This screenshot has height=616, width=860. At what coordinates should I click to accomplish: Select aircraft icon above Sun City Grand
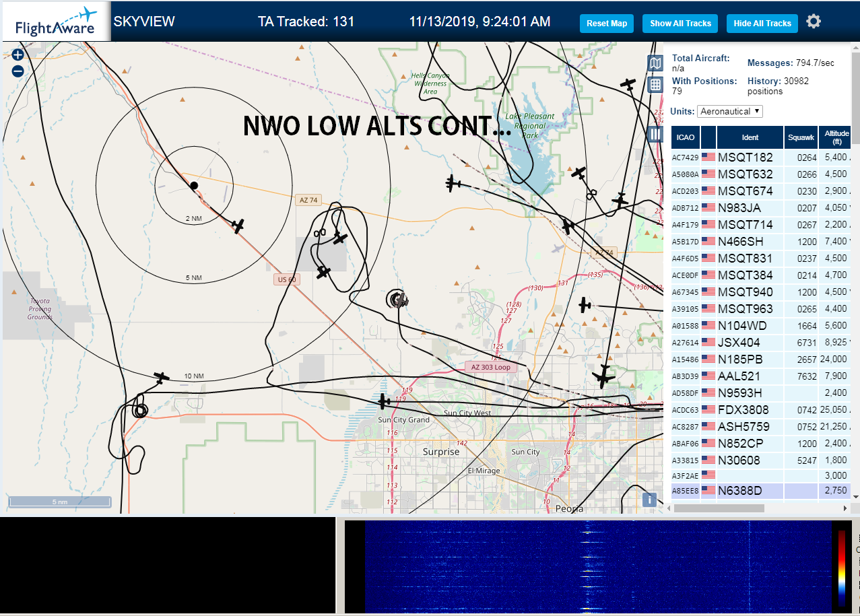point(384,402)
